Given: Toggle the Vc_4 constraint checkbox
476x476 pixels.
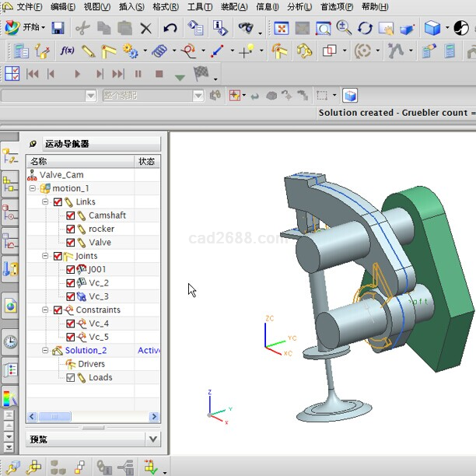Looking at the screenshot, I should [x=71, y=324].
